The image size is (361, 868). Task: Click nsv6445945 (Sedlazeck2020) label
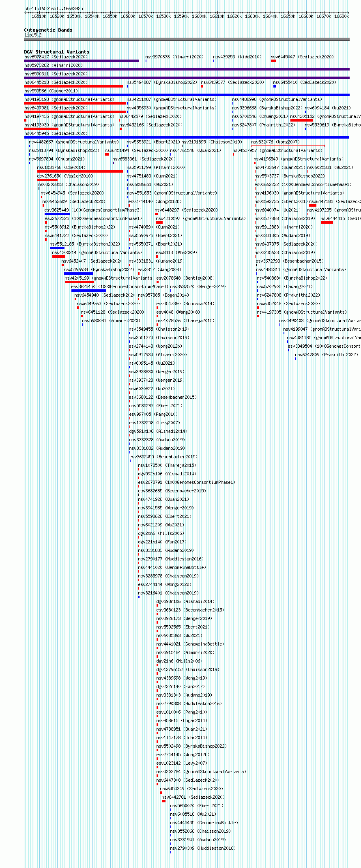56,134
